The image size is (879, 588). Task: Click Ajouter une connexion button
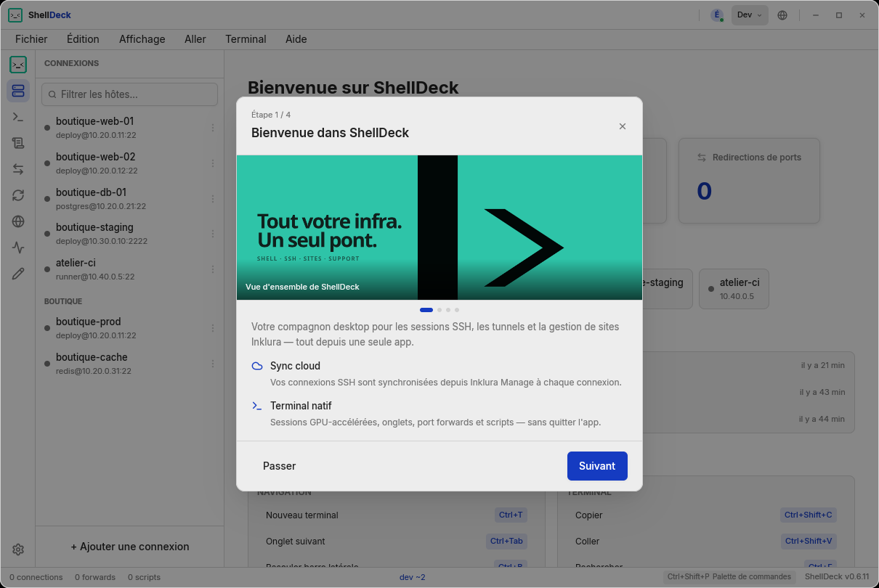[130, 547]
